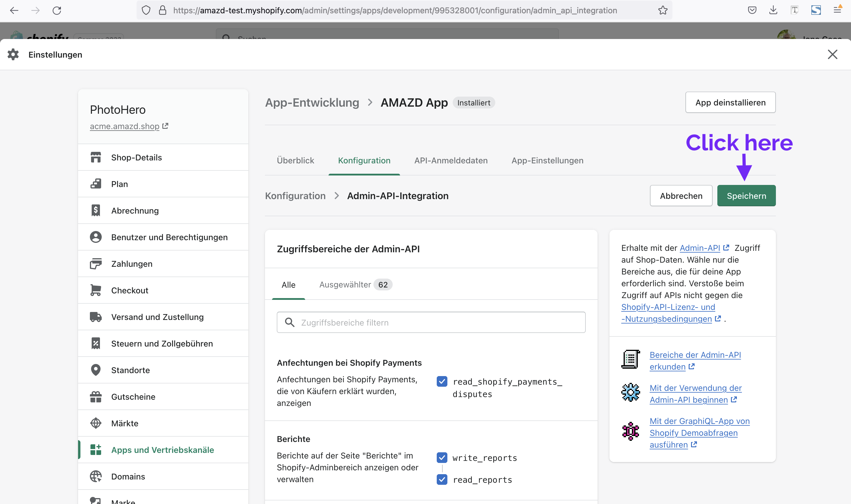
Task: Click the Steuern und Zollgebühren icon
Action: click(96, 343)
